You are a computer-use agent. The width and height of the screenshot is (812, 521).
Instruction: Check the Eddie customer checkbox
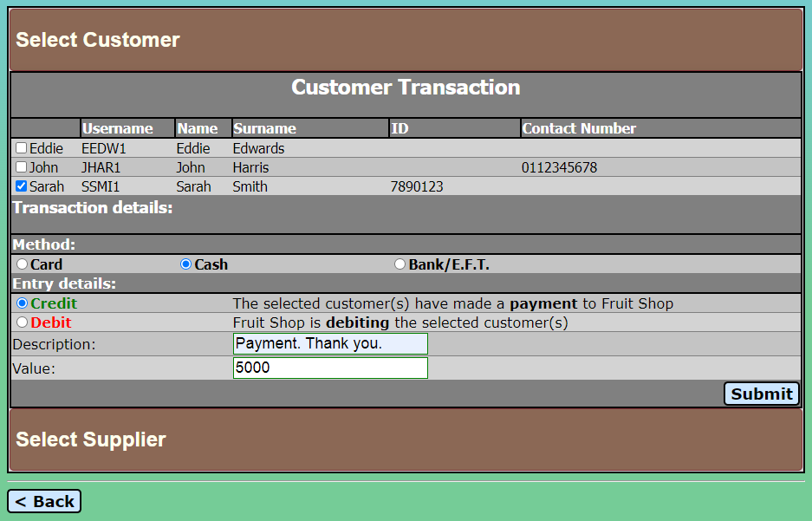[x=21, y=147]
